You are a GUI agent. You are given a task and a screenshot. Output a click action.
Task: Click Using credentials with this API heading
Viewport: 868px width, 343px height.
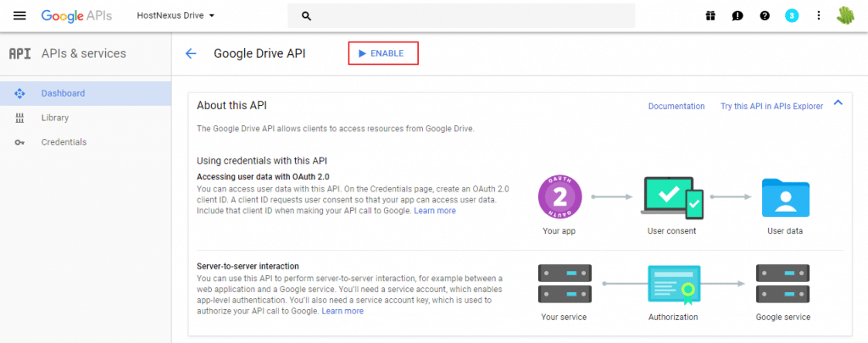(x=262, y=161)
